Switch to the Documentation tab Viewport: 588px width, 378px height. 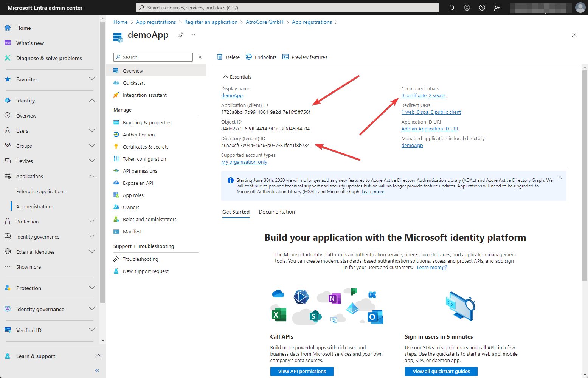(x=277, y=212)
